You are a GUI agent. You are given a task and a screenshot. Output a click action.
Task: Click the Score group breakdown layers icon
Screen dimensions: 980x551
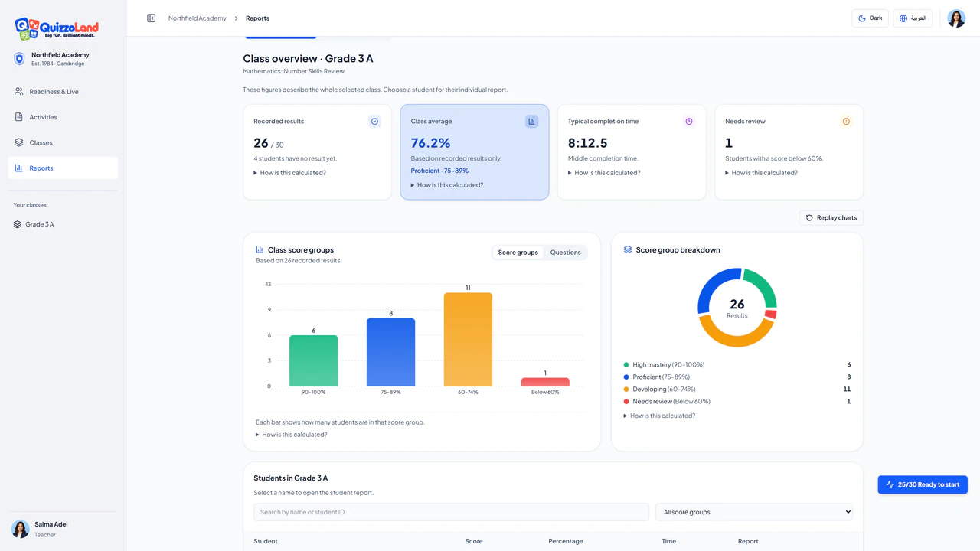pyautogui.click(x=628, y=249)
